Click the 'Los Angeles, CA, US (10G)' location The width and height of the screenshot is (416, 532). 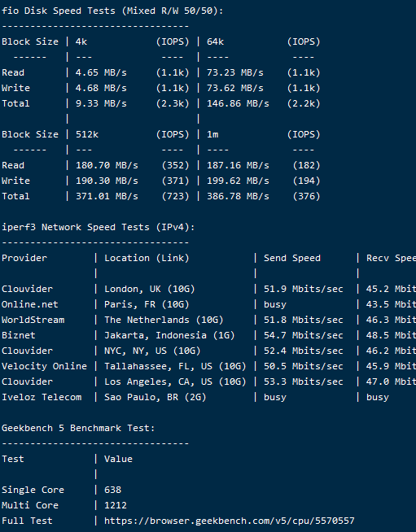click(175, 382)
